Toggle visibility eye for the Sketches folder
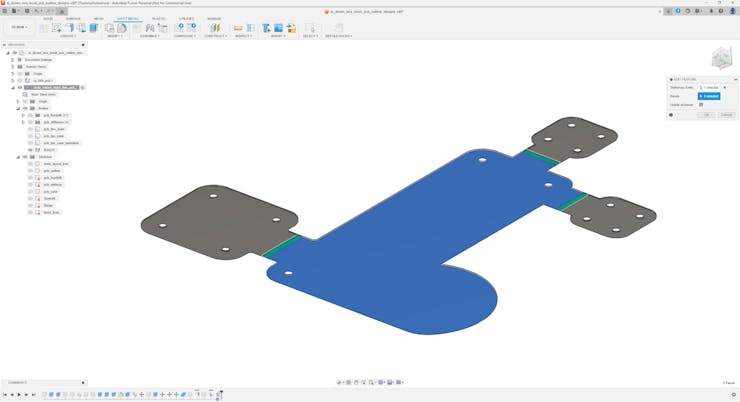This screenshot has width=740, height=402. 25,157
